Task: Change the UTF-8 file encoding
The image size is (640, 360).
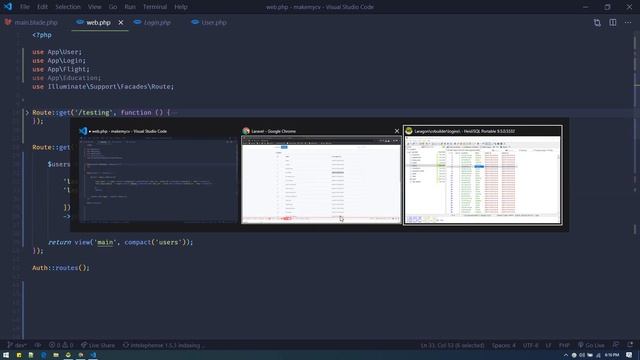Action: click(531, 345)
